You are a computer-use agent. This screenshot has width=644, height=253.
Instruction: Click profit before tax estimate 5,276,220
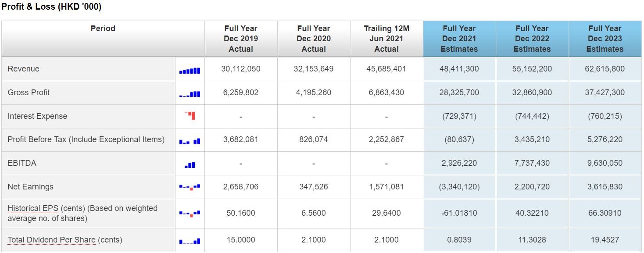pos(605,139)
